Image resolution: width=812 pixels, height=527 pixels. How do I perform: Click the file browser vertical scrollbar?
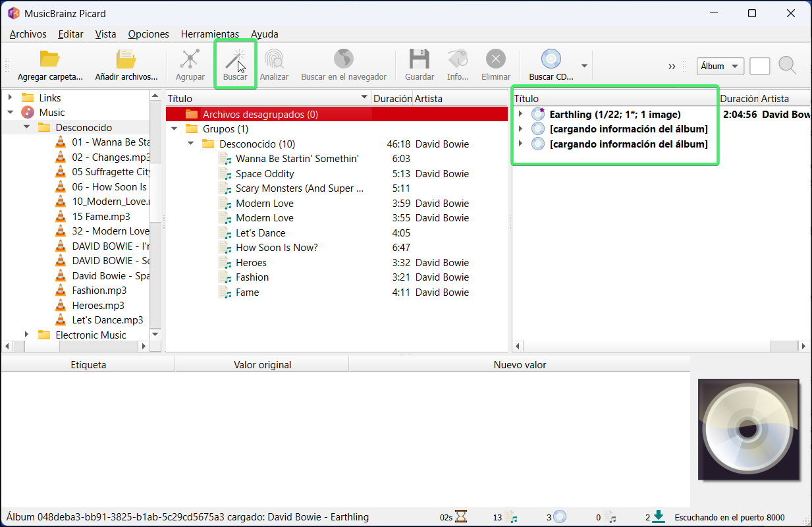click(x=155, y=215)
